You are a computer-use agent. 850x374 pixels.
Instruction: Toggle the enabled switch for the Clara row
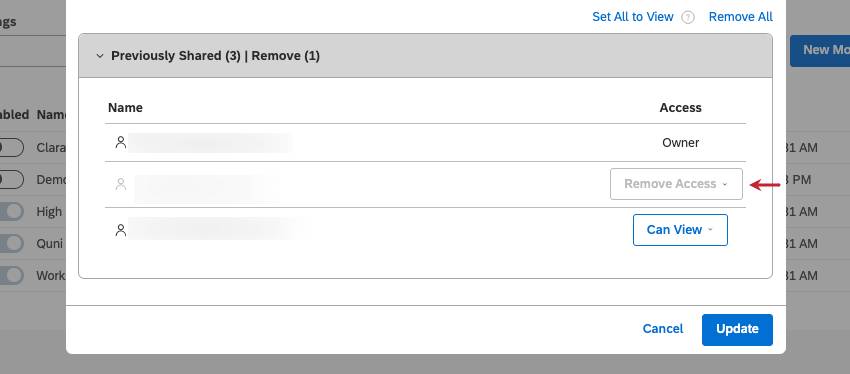point(11,147)
